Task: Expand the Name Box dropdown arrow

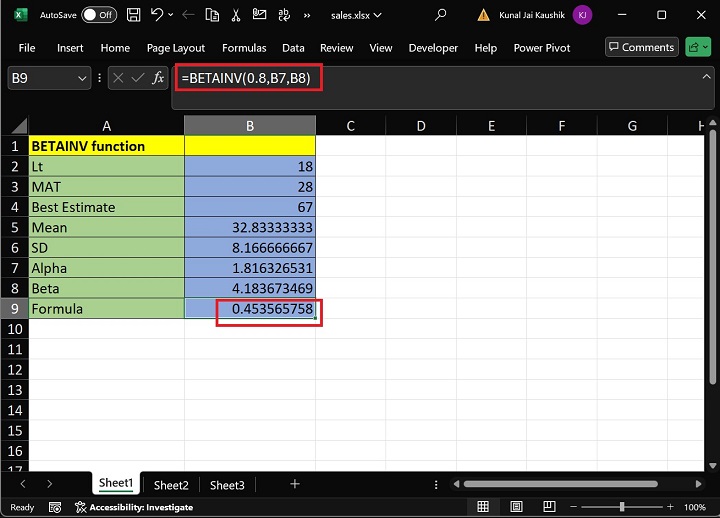Action: pos(82,78)
